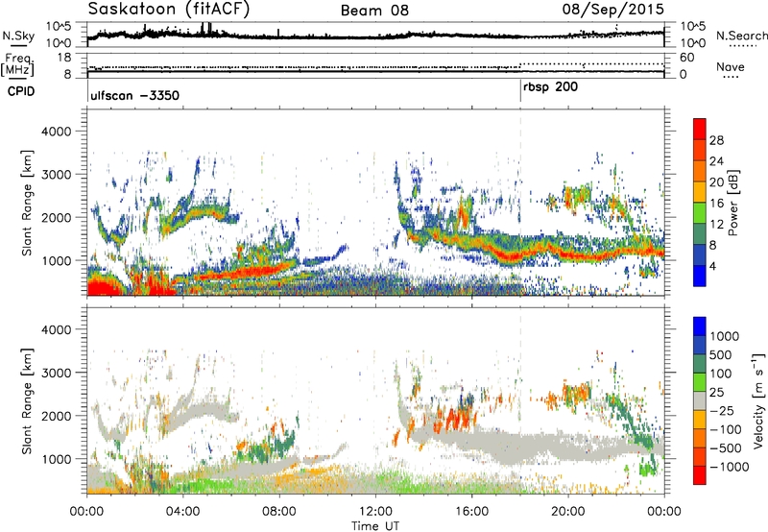768x532 pixels.
Task: Click the '10^5' label on the left noise axis
Action: (59, 27)
